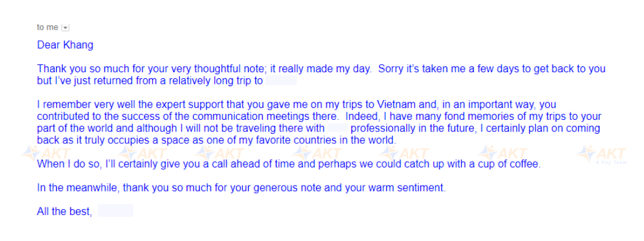The width and height of the screenshot is (644, 241).
Task: Click the "All the best," closing text
Action: coord(64,211)
